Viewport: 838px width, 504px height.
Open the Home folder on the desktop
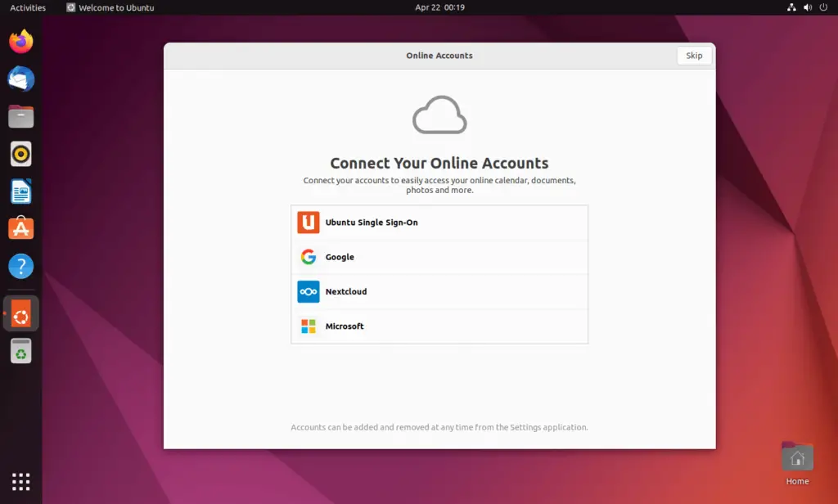coord(796,456)
